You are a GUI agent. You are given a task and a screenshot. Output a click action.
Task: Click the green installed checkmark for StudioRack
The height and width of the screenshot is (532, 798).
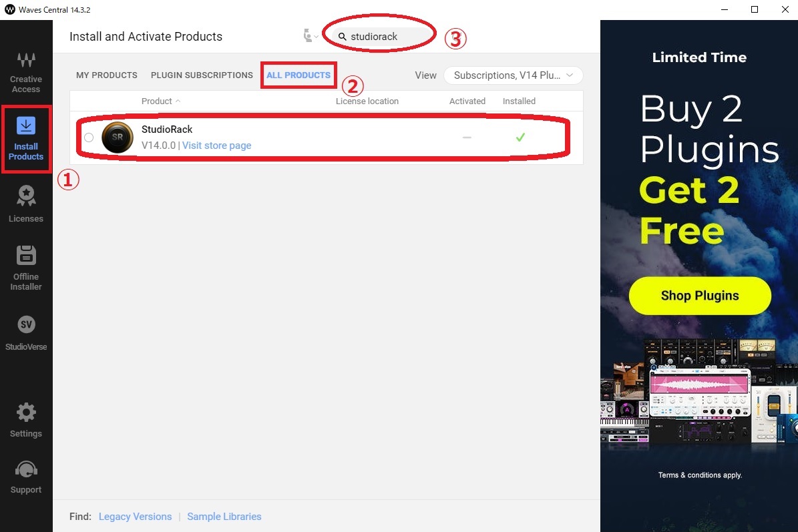tap(520, 138)
